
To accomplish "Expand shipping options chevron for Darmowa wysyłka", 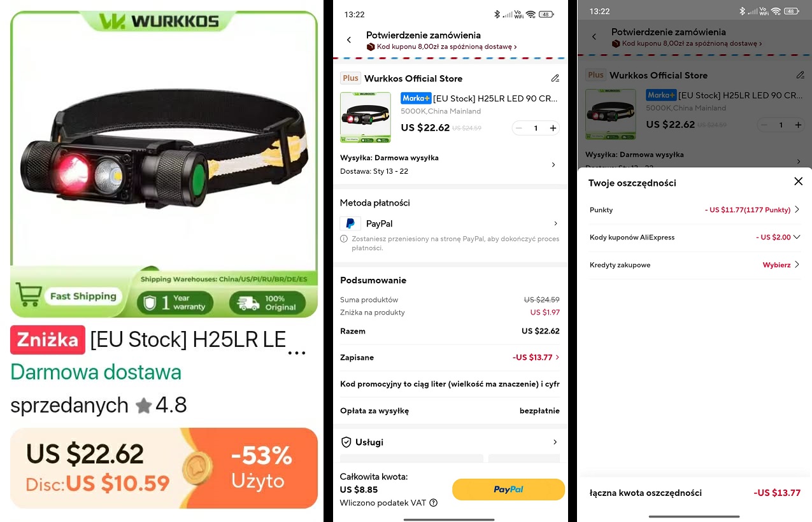I will (553, 165).
